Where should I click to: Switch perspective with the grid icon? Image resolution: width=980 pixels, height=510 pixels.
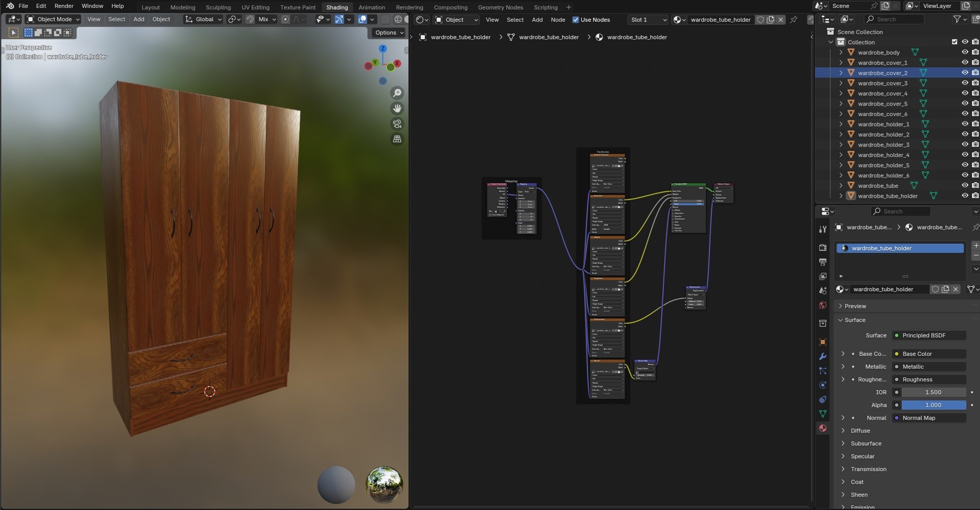[397, 139]
